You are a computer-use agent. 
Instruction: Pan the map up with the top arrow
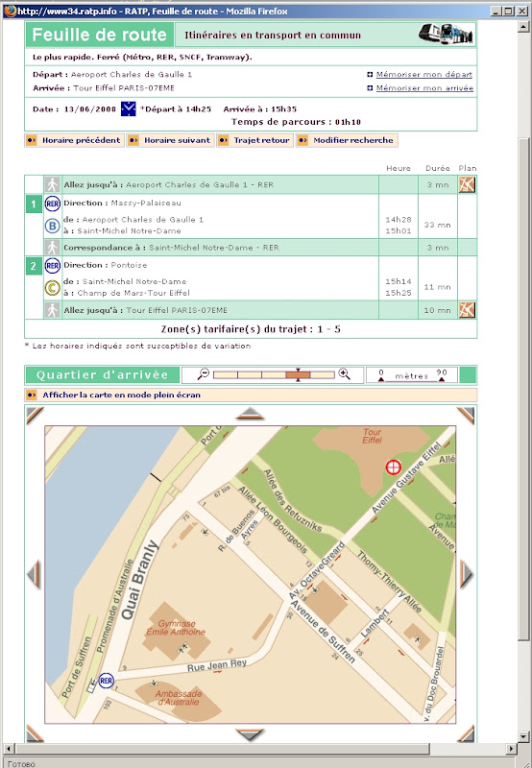(x=250, y=414)
